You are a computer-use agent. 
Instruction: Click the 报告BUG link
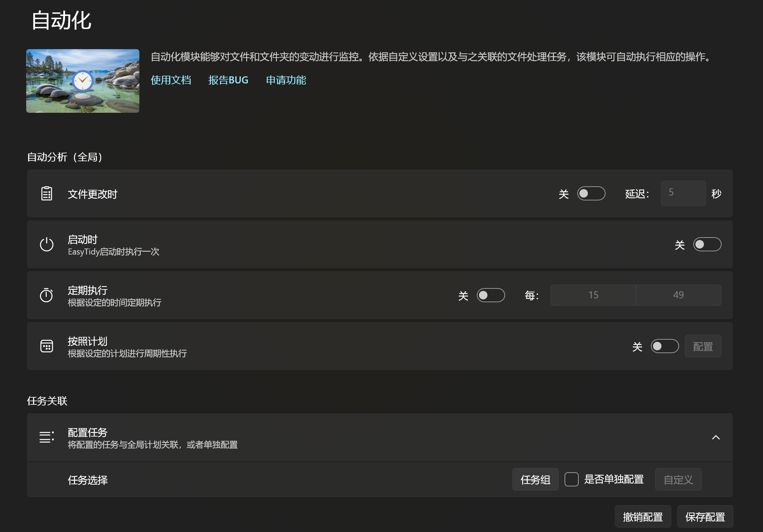[229, 80]
